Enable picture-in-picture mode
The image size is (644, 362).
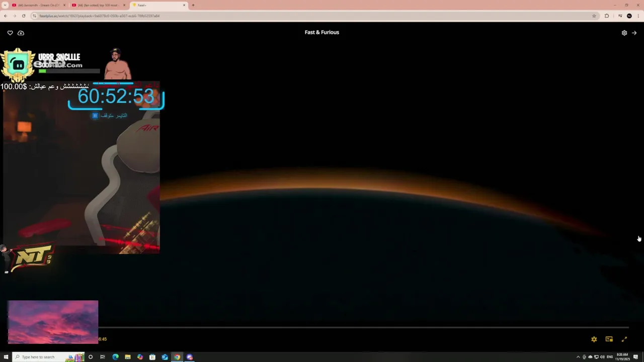pos(609,339)
